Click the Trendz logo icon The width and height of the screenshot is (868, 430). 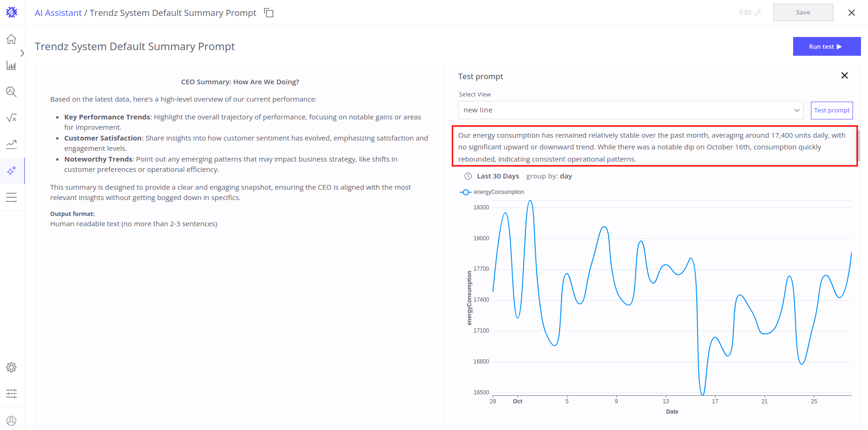click(12, 12)
